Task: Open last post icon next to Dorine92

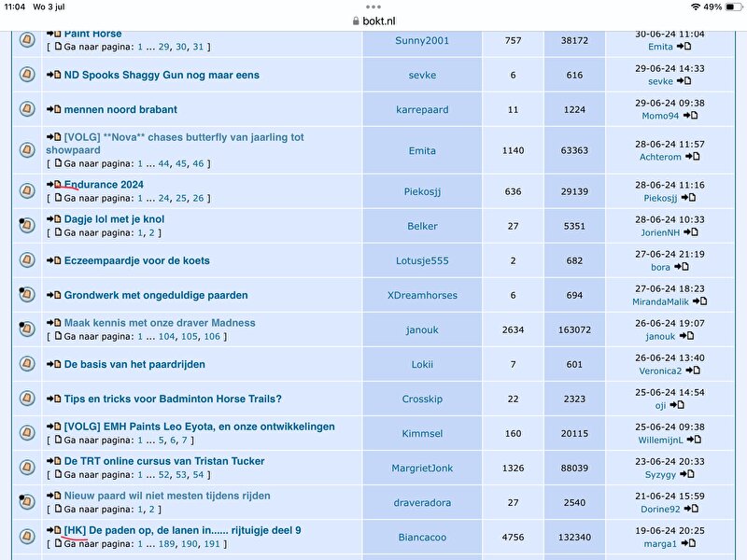Action: pyautogui.click(x=691, y=509)
